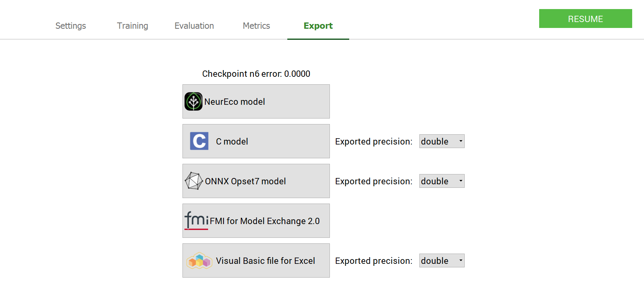Click 'Exported precision:' label beside C model

374,141
